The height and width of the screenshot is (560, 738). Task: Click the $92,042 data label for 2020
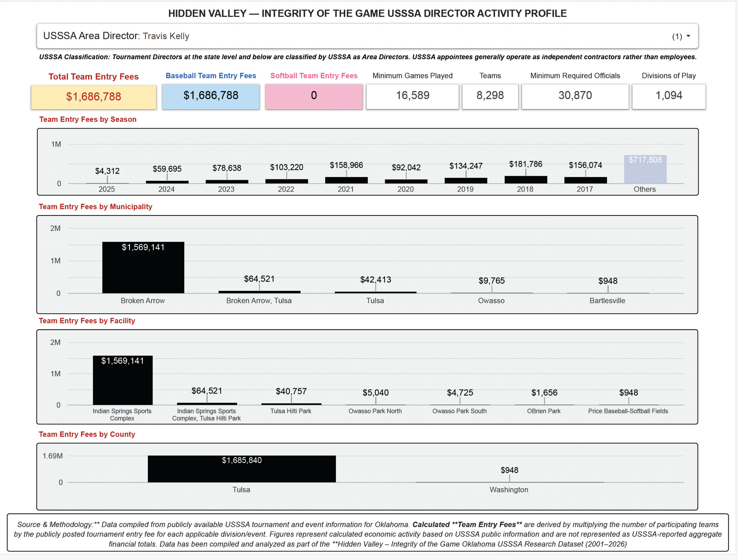pyautogui.click(x=406, y=167)
